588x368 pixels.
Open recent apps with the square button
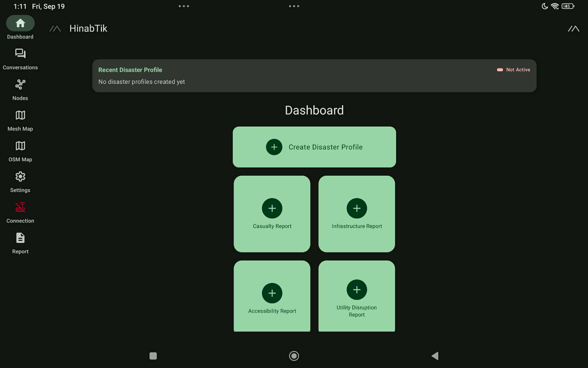[x=153, y=356]
